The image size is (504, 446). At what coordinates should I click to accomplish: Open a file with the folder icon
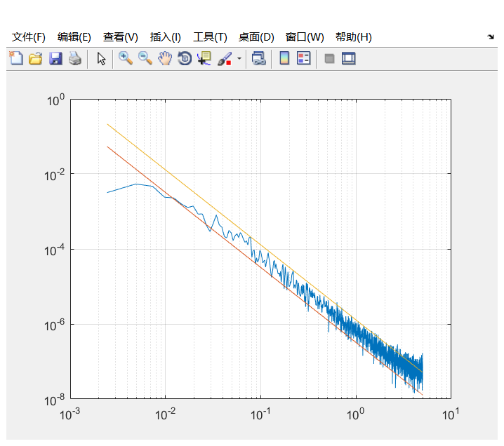[x=35, y=59]
